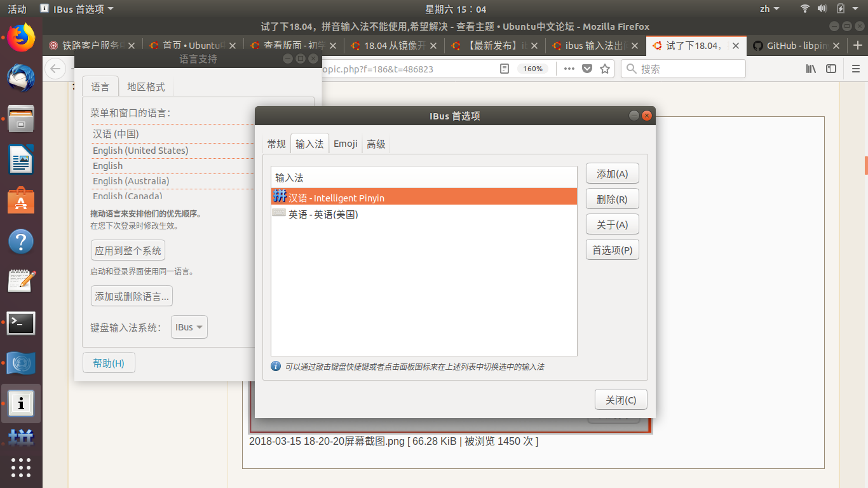Open the zh input source menu
This screenshot has width=868, height=488.
tap(769, 9)
